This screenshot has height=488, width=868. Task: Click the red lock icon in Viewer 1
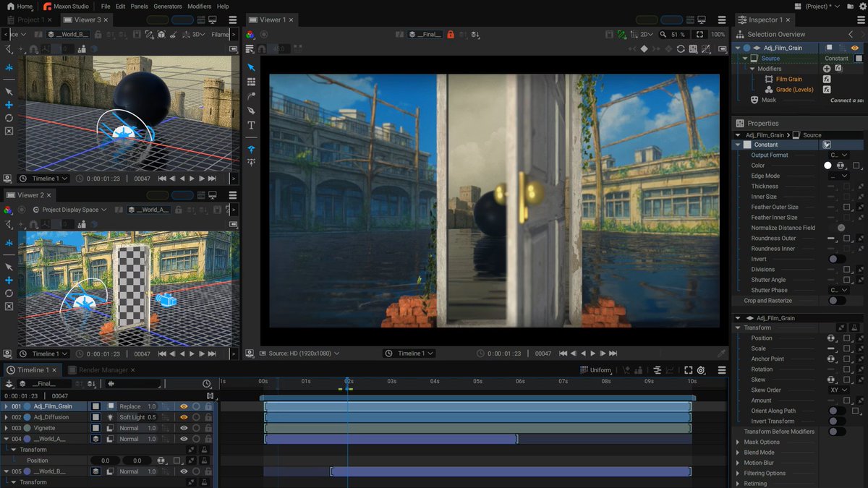(x=451, y=34)
